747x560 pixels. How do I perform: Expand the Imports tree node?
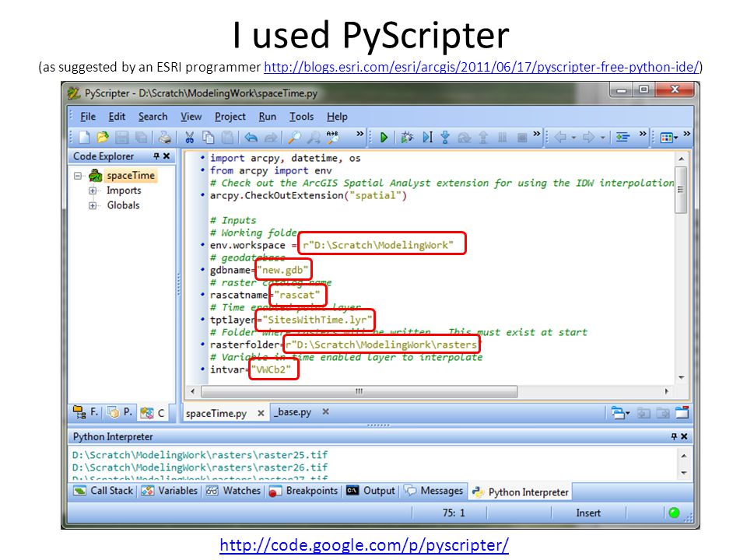(93, 191)
